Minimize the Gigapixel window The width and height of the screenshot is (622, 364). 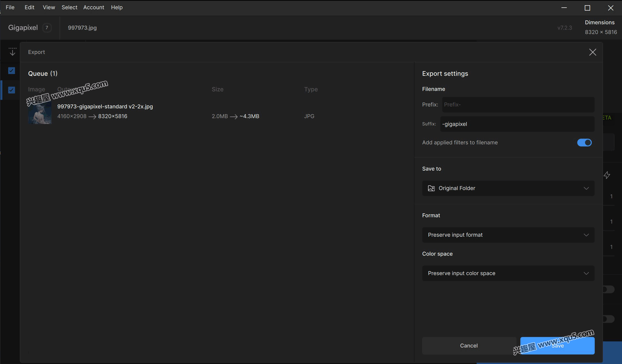564,8
